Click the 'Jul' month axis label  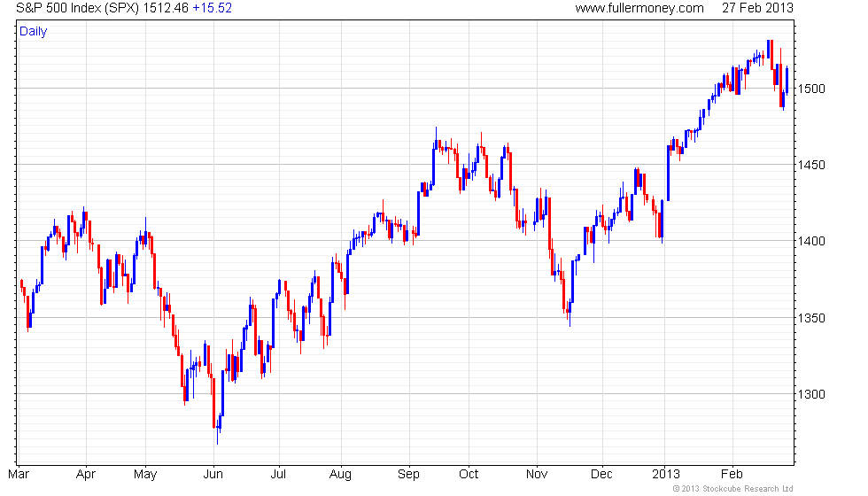point(278,475)
